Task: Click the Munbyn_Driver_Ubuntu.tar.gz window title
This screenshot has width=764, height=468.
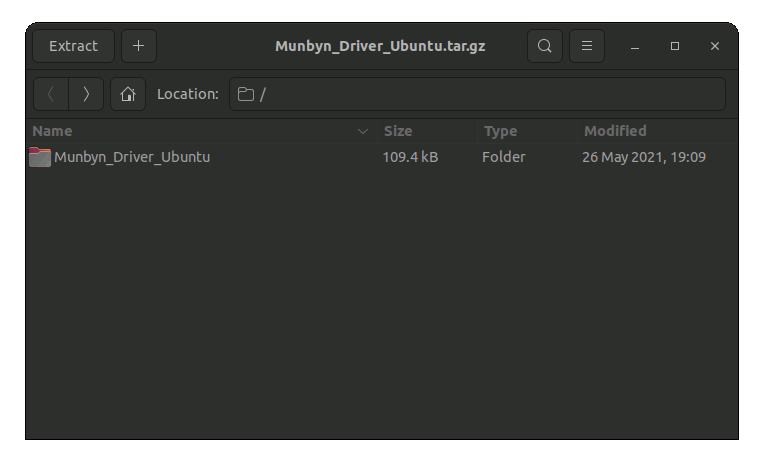Action: pyautogui.click(x=380, y=46)
